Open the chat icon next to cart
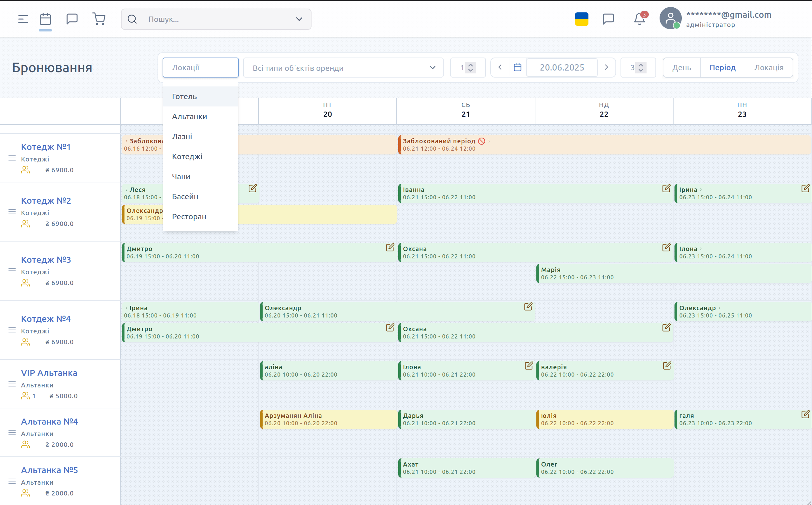The image size is (812, 505). (72, 19)
